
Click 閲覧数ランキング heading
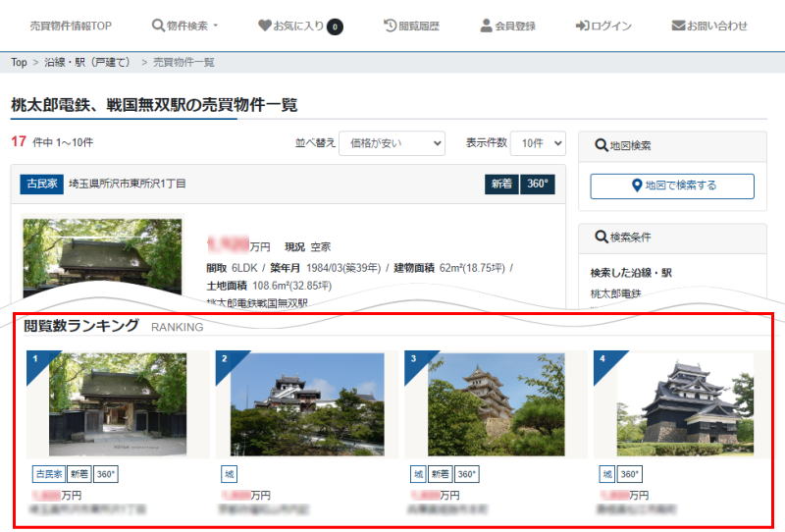coord(81,325)
